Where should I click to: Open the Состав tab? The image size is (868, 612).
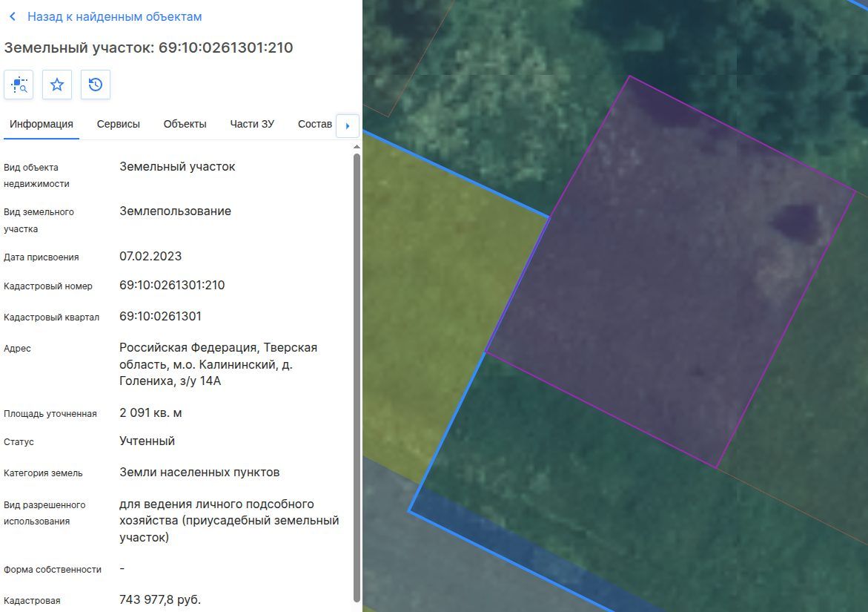(315, 124)
